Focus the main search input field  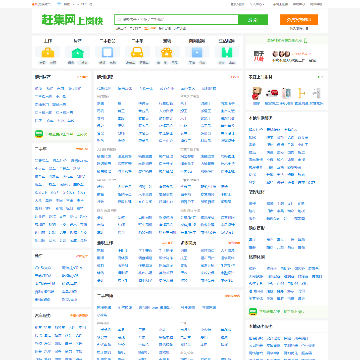(176, 19)
